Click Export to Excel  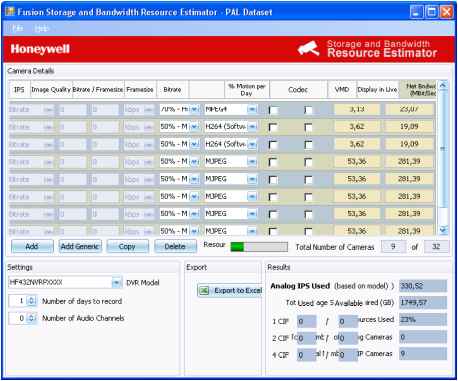click(x=230, y=291)
